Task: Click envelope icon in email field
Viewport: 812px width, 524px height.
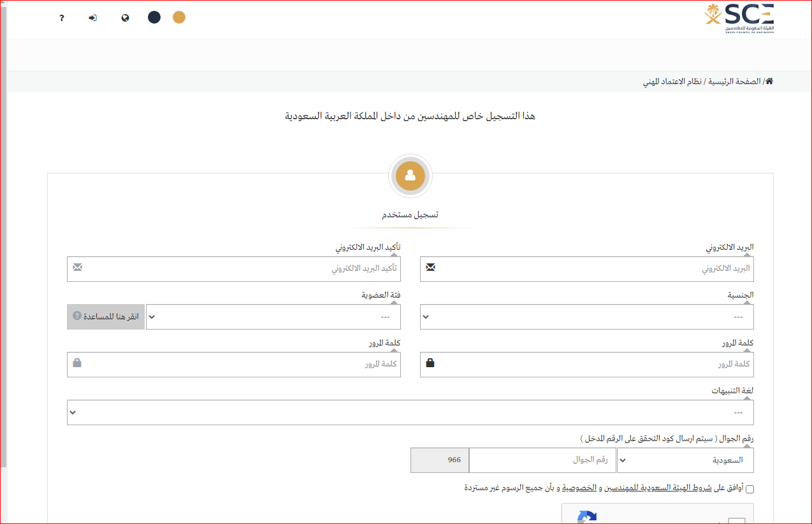Action: coord(431,268)
